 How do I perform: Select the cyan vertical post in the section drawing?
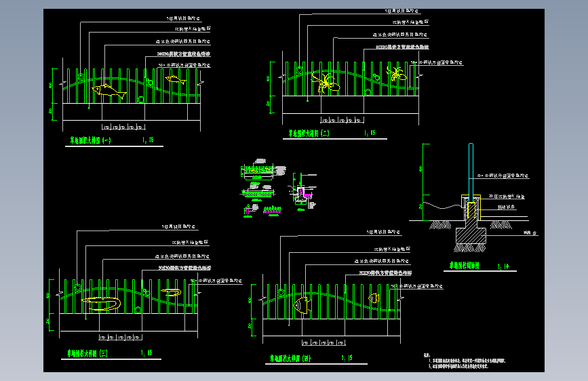click(x=471, y=172)
